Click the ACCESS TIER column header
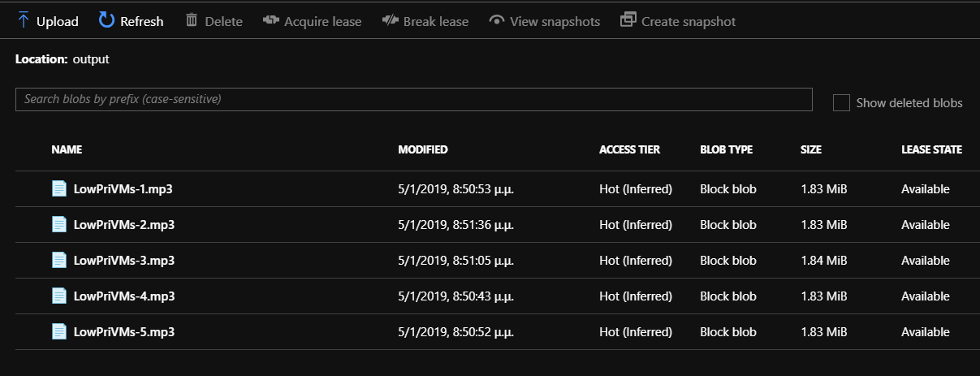Screen dimensions: 980x376 [629, 149]
